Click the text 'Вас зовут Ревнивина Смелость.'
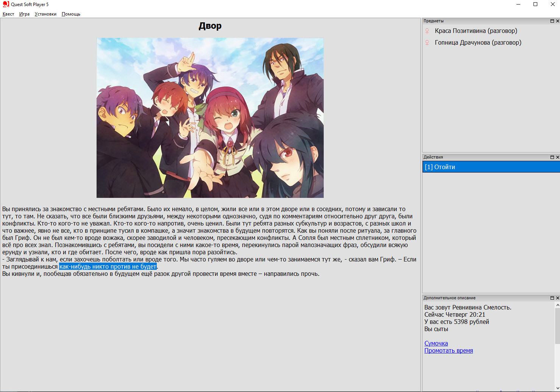 pos(468,308)
